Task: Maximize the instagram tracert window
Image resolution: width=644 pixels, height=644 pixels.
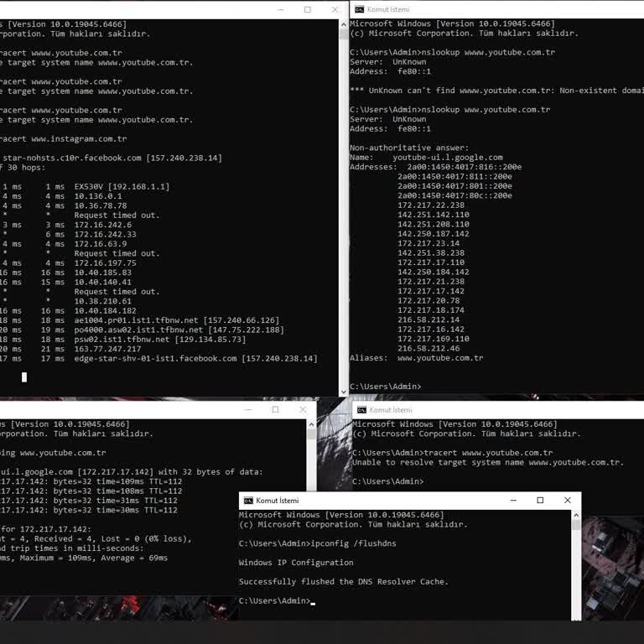Action: coord(308,9)
